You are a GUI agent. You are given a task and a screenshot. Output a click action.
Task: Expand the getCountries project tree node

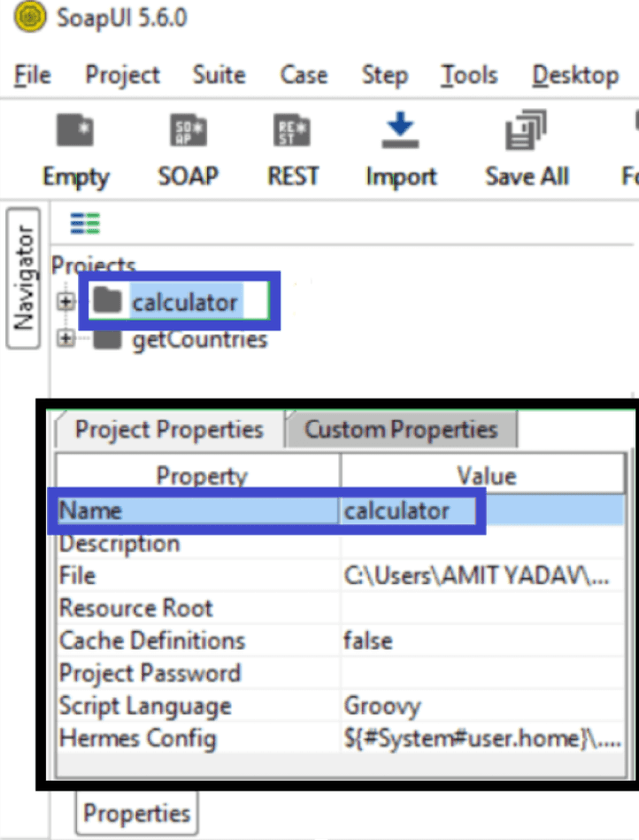click(66, 340)
